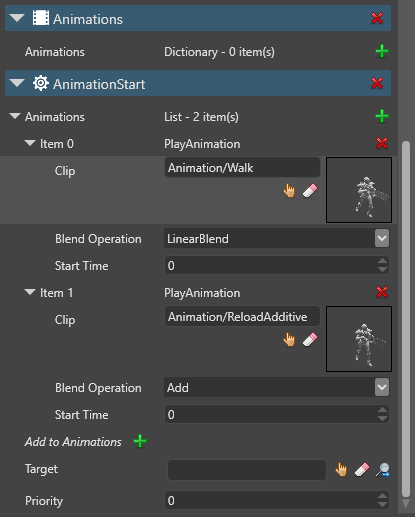
Task: Click the Priority value field
Action: 271,500
